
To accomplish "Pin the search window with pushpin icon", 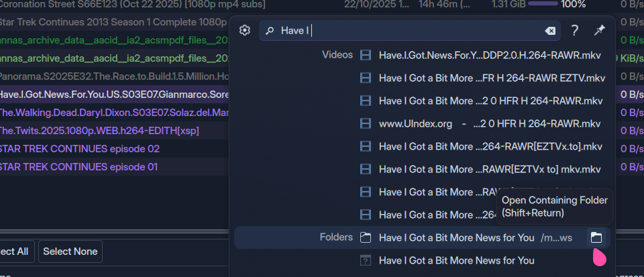I will click(599, 31).
